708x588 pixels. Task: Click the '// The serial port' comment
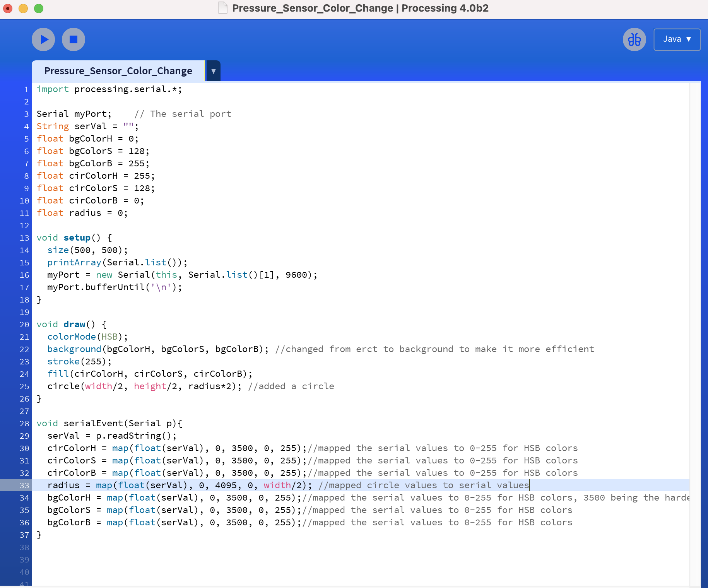click(x=183, y=114)
